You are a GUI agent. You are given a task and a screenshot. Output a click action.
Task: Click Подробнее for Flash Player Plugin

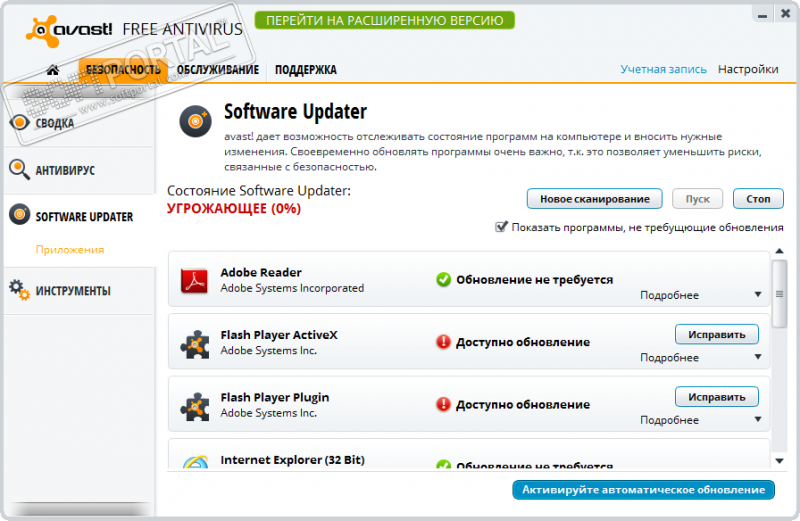(x=669, y=419)
